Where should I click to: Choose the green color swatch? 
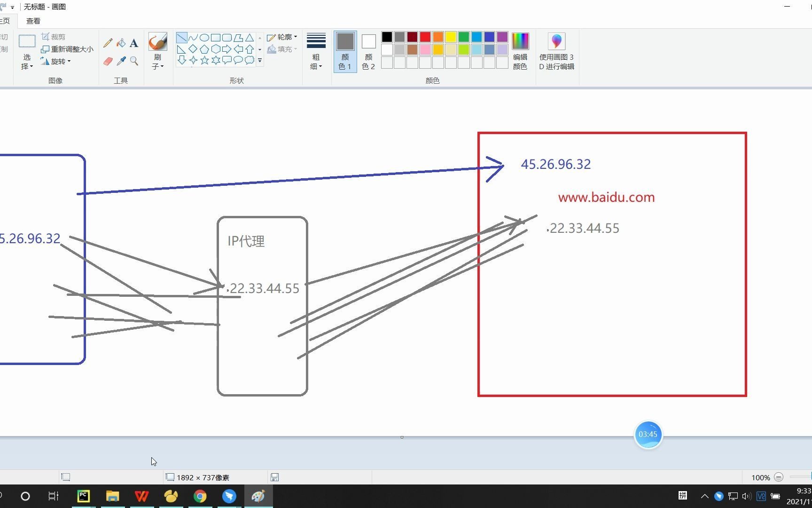(x=464, y=37)
